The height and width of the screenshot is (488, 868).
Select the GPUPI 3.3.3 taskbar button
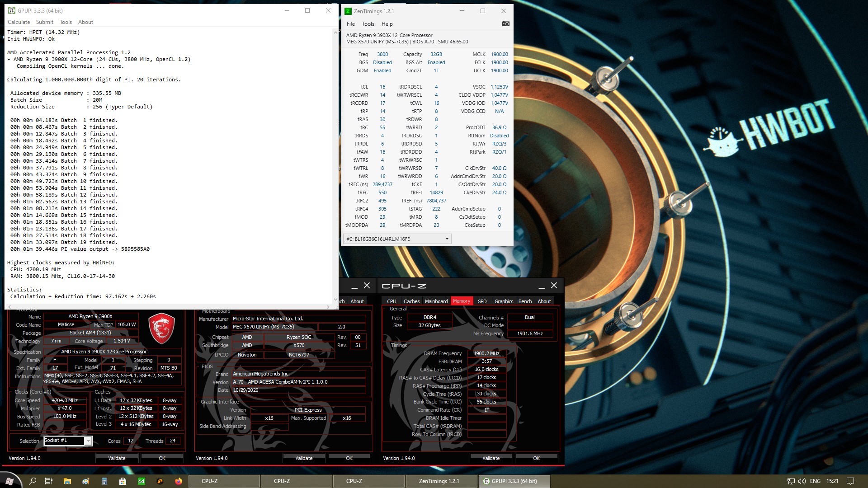coord(514,481)
